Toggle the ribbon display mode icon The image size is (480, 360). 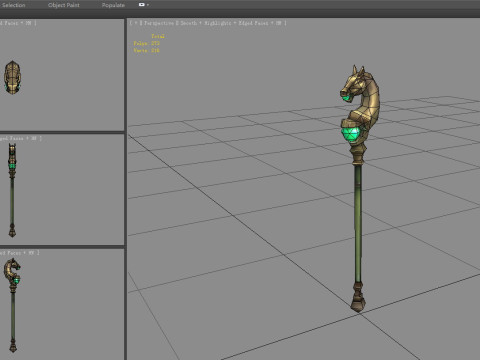(x=142, y=5)
